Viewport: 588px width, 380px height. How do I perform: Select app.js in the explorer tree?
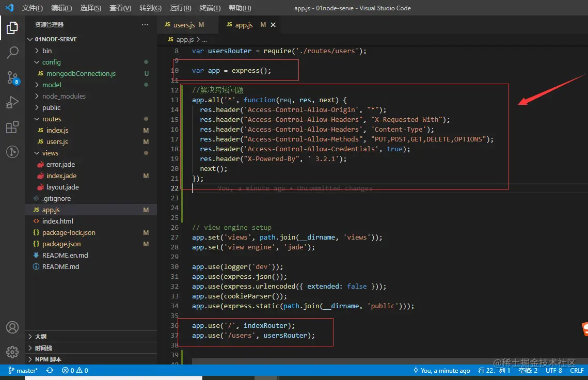tap(91, 210)
